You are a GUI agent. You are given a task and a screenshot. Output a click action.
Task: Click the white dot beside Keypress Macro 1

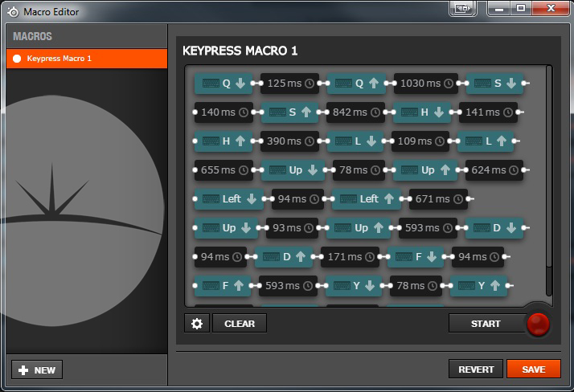click(17, 59)
